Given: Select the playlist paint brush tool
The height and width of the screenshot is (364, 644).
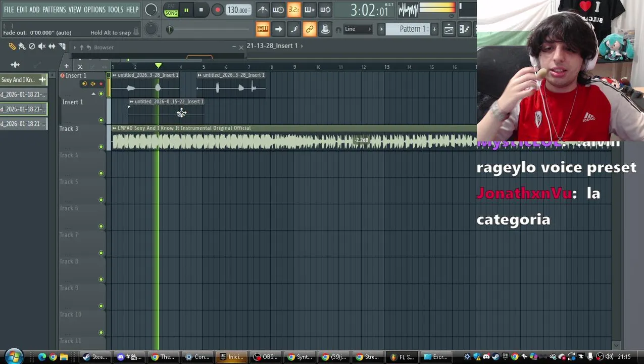Looking at the screenshot, I should coord(22,47).
